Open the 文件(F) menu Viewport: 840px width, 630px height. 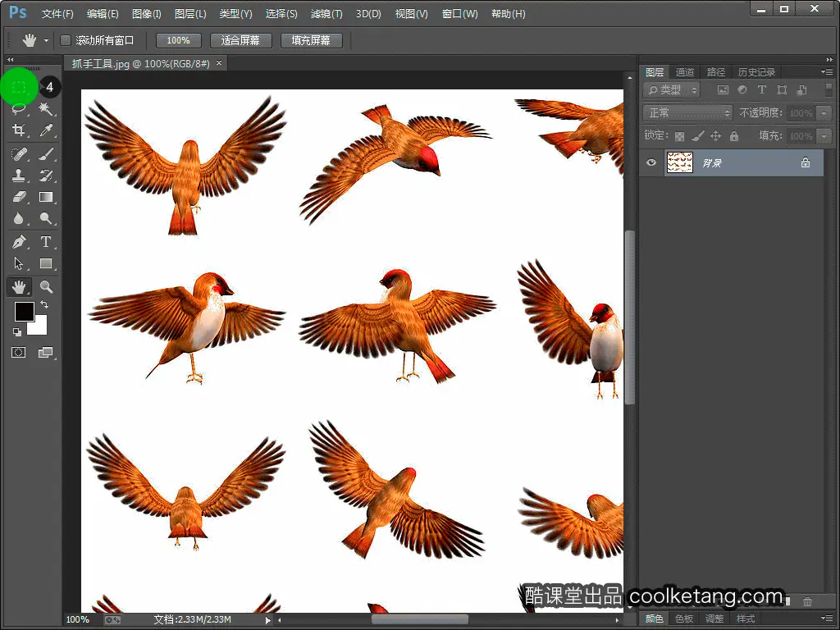click(x=57, y=14)
